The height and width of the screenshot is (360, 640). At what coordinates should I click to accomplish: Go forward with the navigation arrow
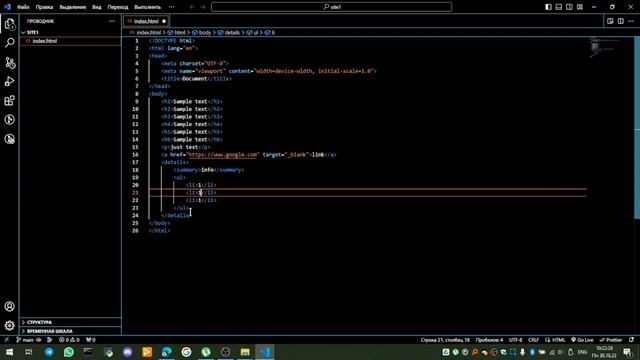point(203,7)
